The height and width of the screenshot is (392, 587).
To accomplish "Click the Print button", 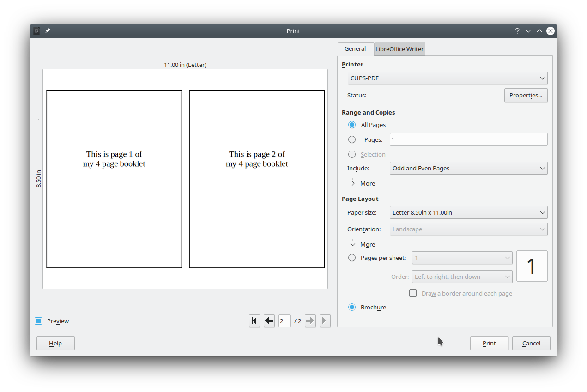I will (x=489, y=343).
